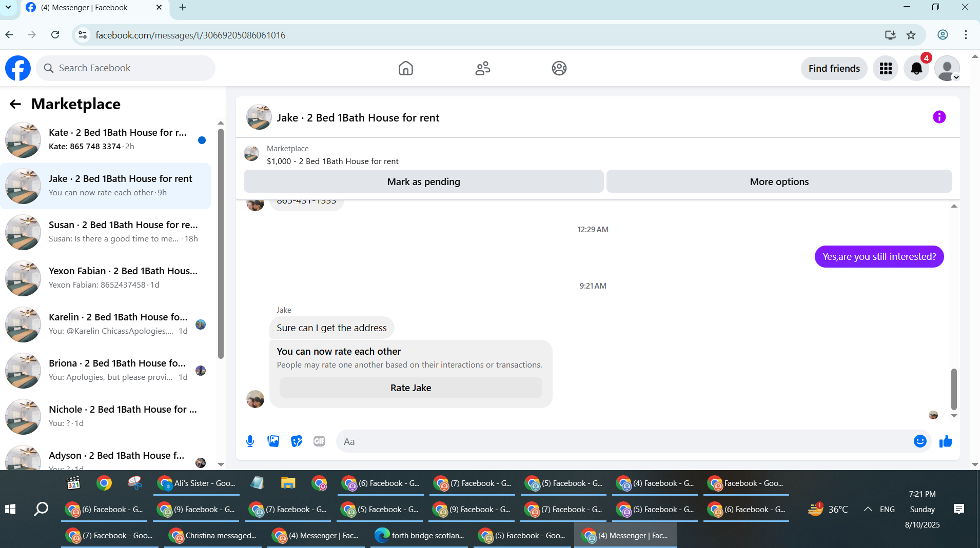The image size is (980, 548).
Task: Click the 'Yes,are you still interested?' bubble
Action: coord(879,257)
